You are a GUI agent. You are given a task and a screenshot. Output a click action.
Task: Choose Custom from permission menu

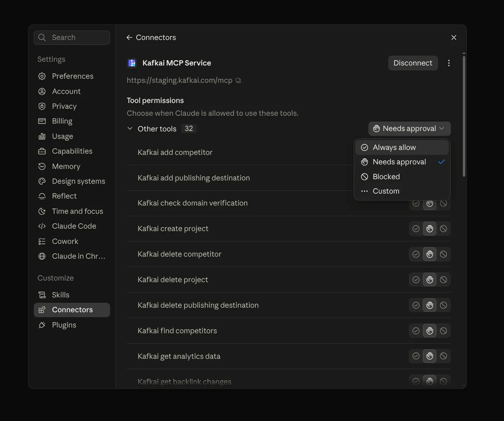click(402, 191)
